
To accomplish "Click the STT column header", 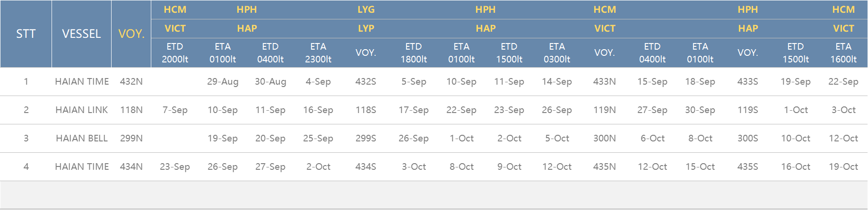I will [x=26, y=34].
